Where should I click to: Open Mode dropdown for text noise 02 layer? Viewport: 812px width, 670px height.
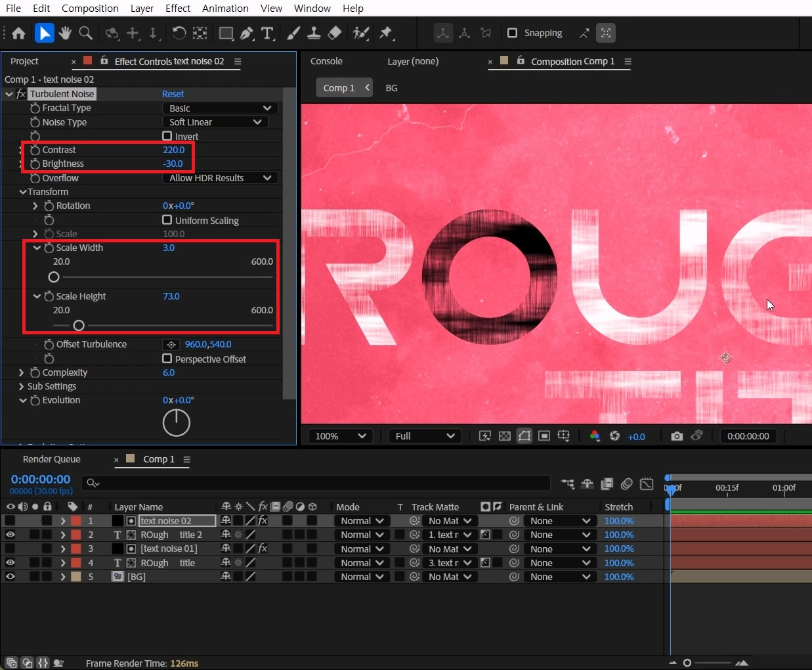click(x=362, y=521)
